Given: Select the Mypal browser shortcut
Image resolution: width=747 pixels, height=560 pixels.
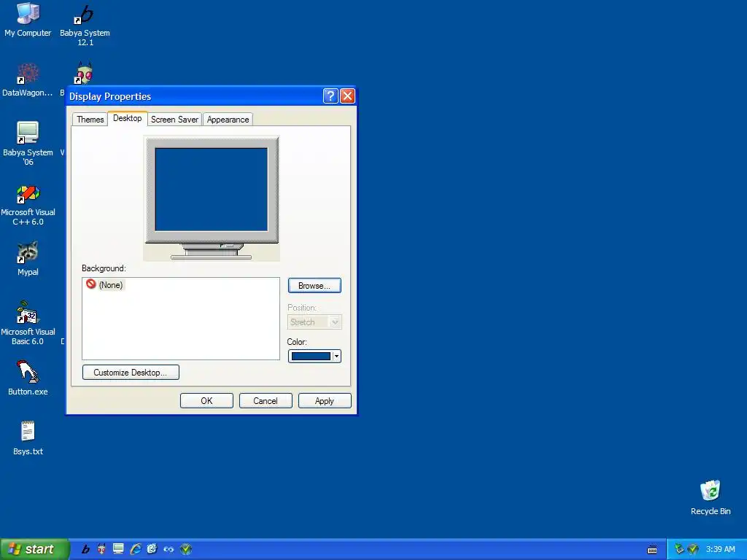Looking at the screenshot, I should tap(28, 260).
